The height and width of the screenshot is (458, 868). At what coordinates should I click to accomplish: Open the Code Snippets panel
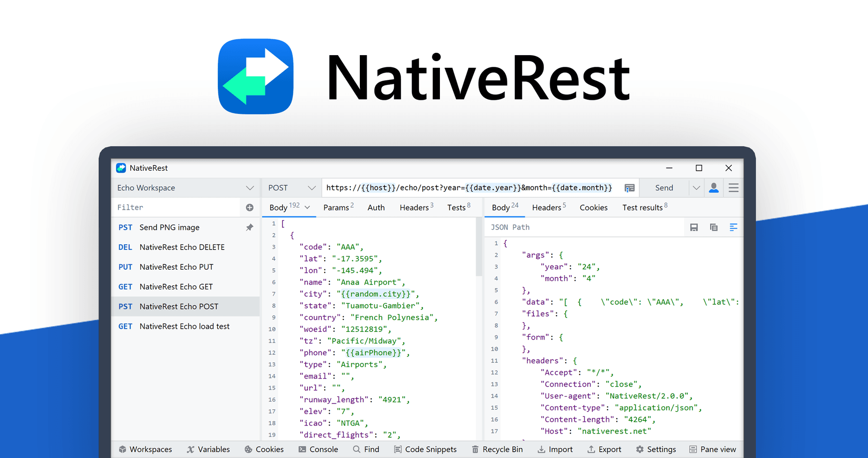425,449
